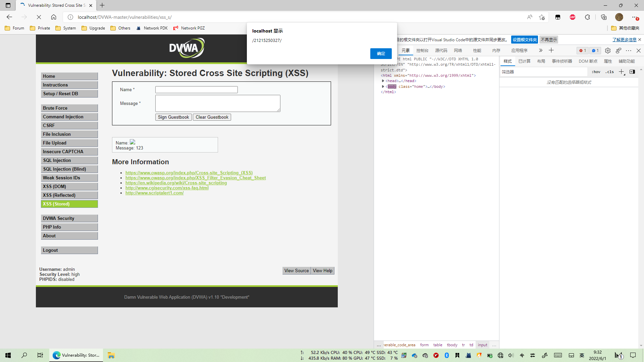
Task: Toggle the :hov element state panel
Action: point(596,72)
